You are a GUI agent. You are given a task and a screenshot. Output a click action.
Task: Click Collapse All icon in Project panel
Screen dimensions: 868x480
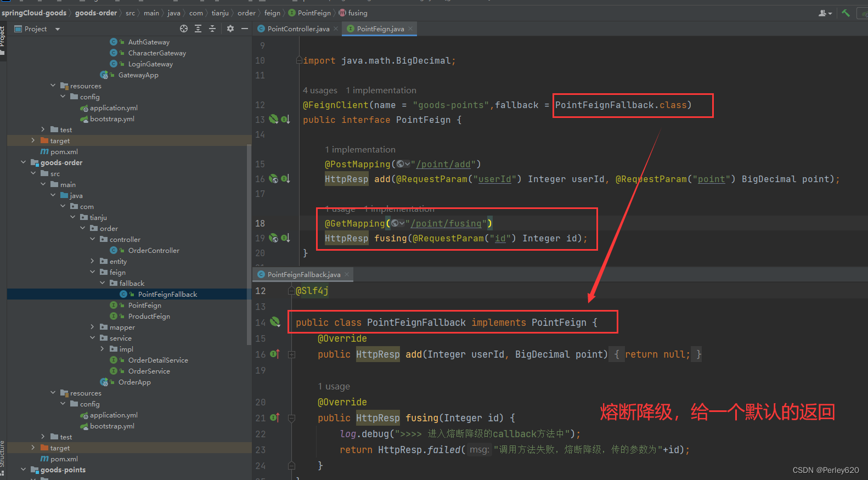[212, 29]
